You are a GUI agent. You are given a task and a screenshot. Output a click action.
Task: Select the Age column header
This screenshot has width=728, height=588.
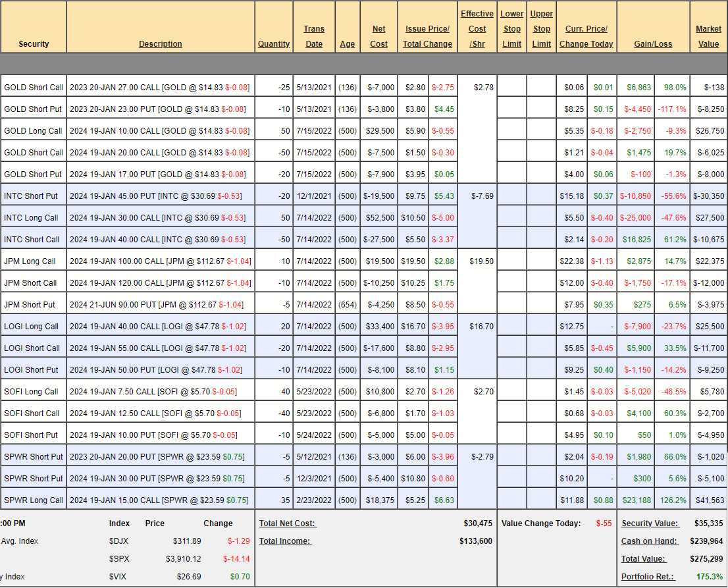(x=348, y=43)
